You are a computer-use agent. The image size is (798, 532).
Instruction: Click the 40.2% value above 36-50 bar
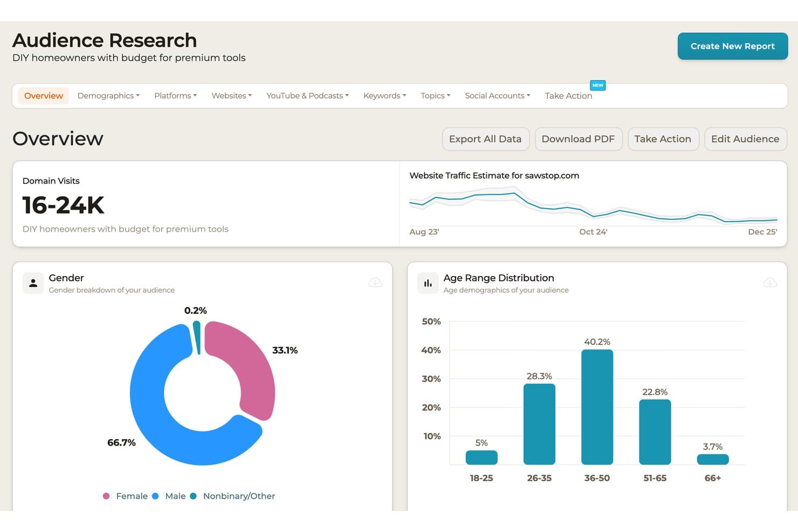(597, 342)
